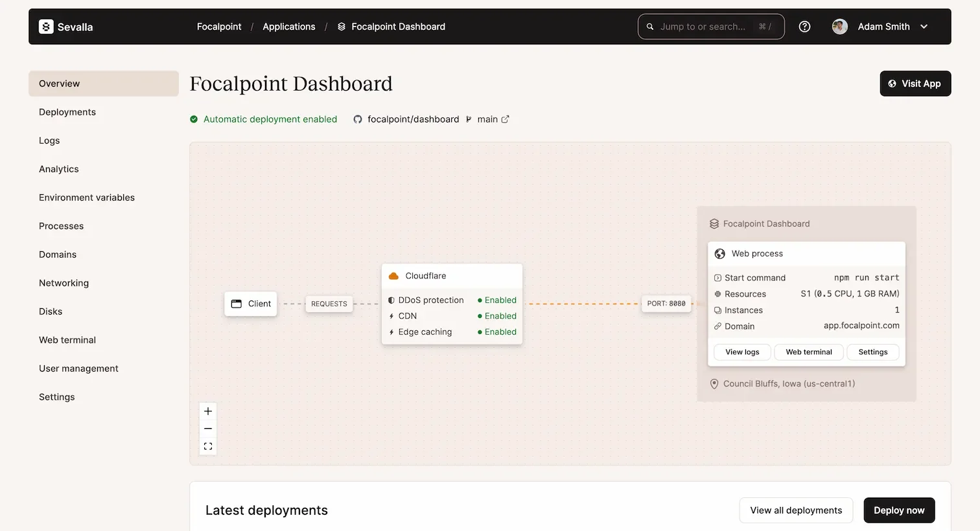Click the Focalpoint Dashboard stack icon in diagram
980x531 pixels.
(x=714, y=224)
